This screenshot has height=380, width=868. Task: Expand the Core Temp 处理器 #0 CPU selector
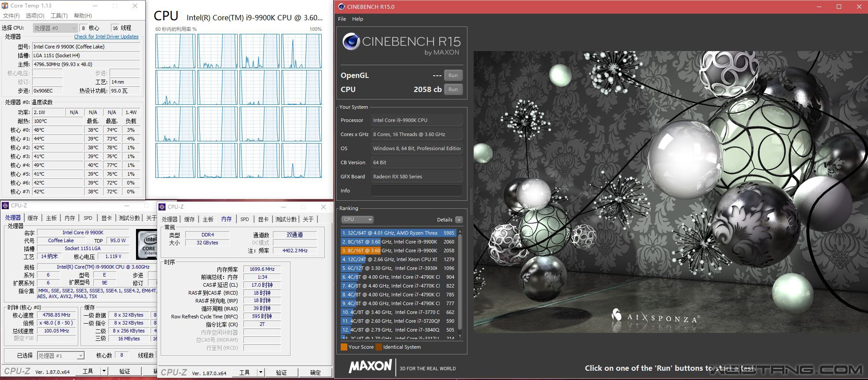[55, 28]
